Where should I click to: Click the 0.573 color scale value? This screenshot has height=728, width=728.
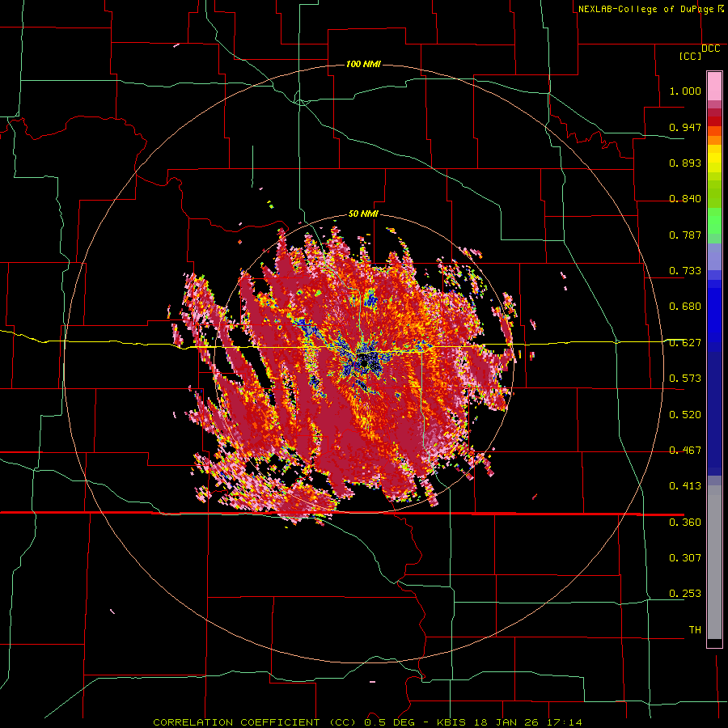tap(685, 379)
